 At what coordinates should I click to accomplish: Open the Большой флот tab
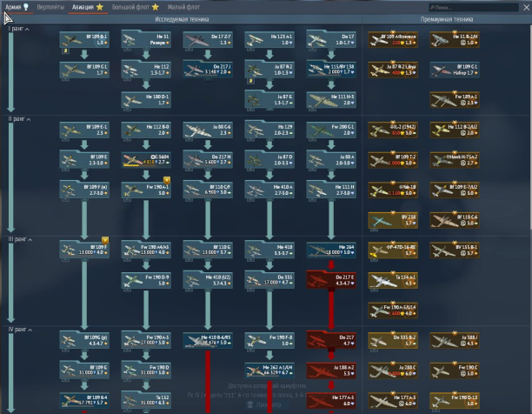point(141,7)
